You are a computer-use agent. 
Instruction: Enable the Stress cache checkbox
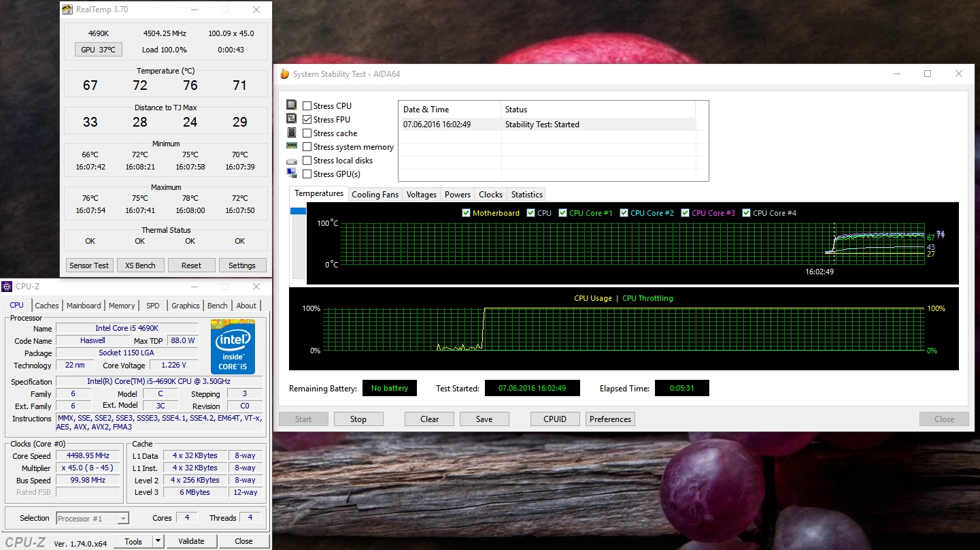point(307,133)
